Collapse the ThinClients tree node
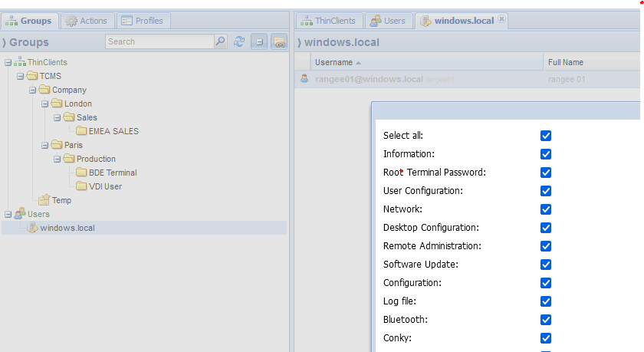Viewport: 644px width, 352px height. (8, 62)
